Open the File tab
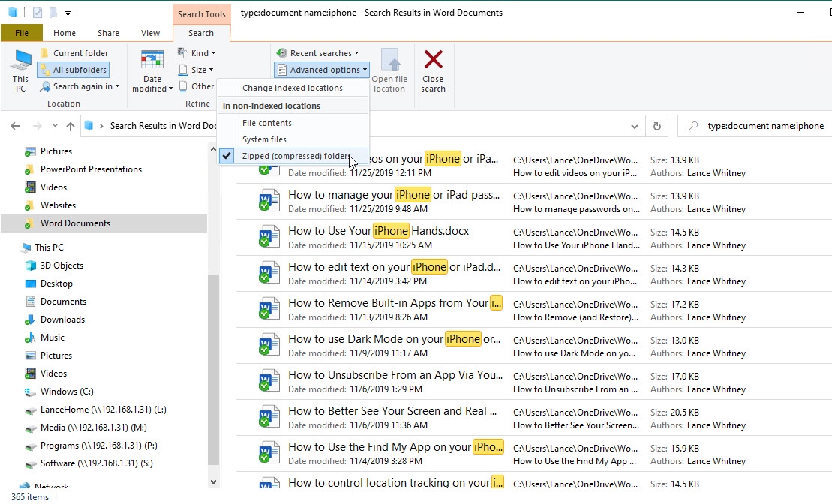832x504 pixels. click(22, 33)
